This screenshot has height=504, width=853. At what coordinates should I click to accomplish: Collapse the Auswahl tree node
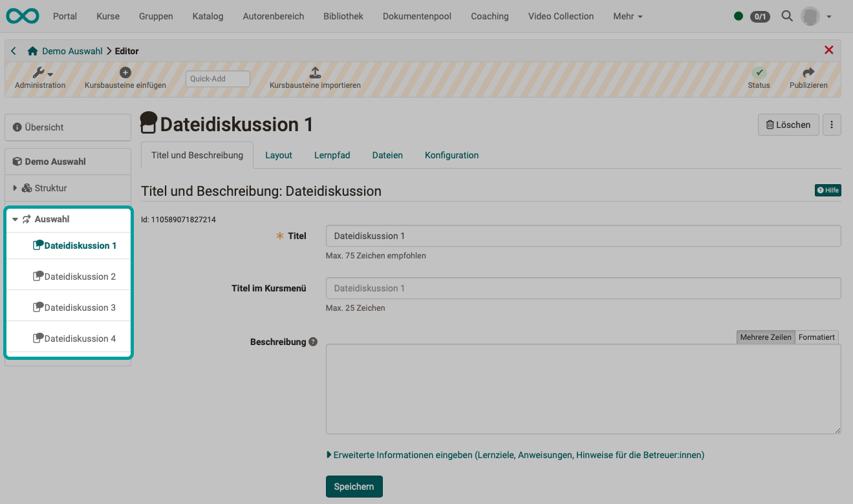point(14,218)
